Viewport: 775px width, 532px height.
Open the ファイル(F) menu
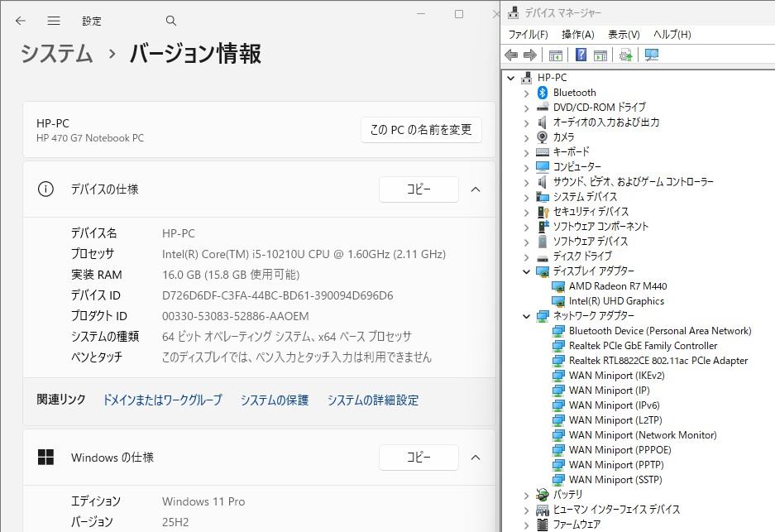[528, 35]
